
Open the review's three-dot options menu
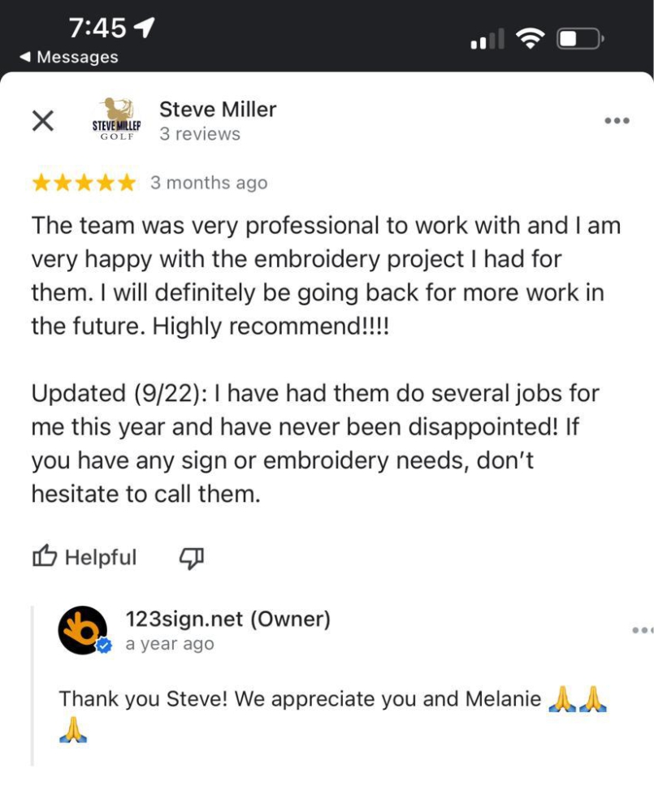tap(617, 121)
